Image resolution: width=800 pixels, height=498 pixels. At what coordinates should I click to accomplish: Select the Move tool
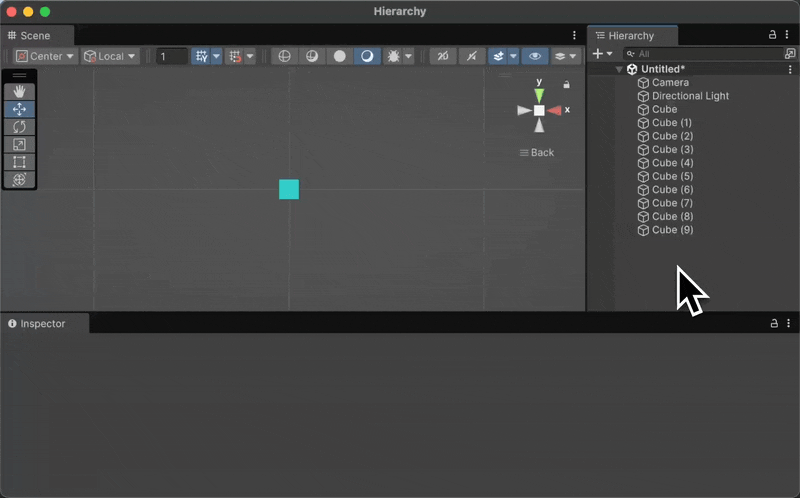click(x=19, y=109)
